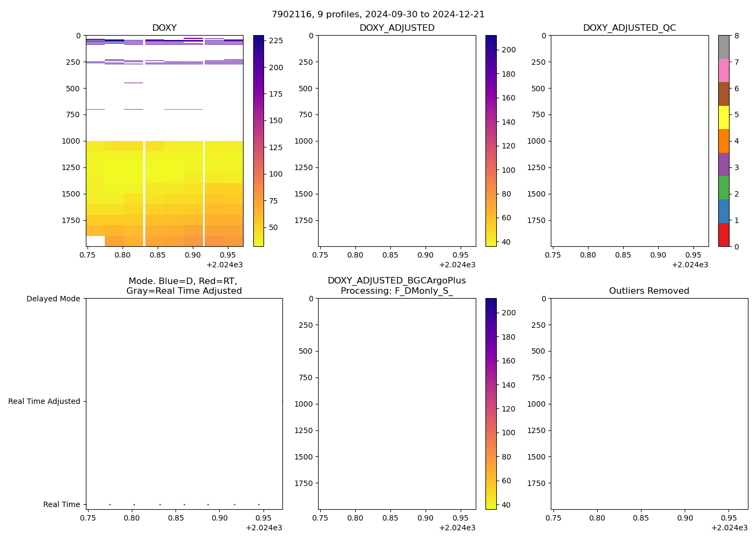Click the brown QC colorbar segment
Screen dimensions: 756x540
pos(723,94)
